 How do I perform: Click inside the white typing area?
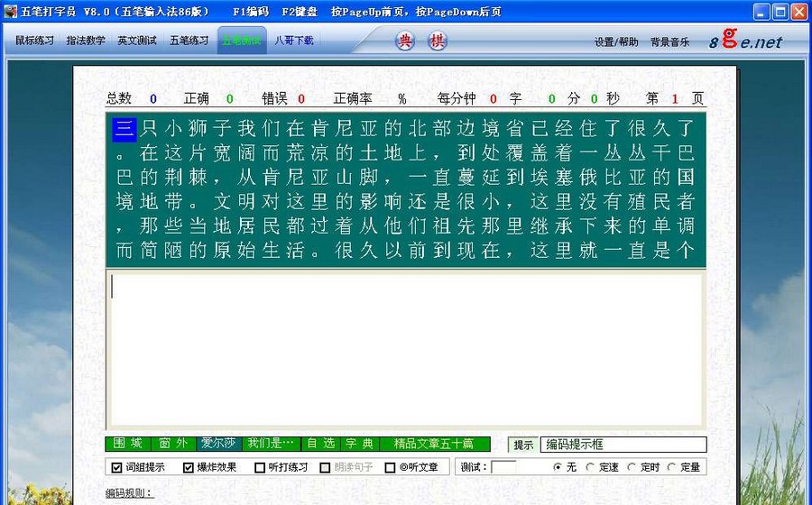point(406,349)
